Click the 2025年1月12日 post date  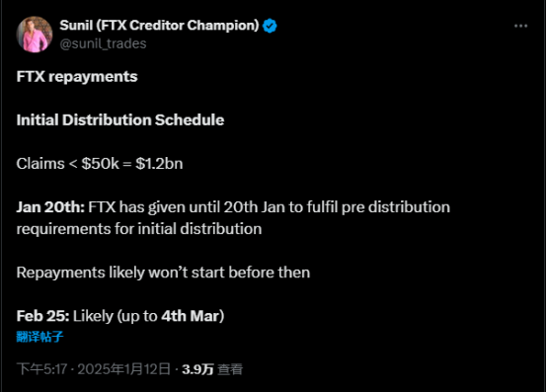pyautogui.click(x=123, y=369)
